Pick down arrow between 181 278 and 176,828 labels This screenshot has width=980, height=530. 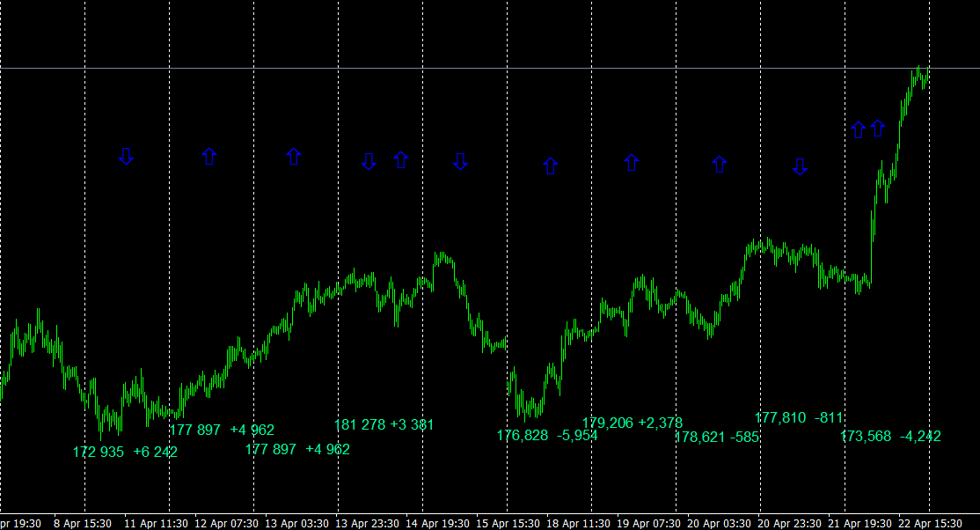461,161
